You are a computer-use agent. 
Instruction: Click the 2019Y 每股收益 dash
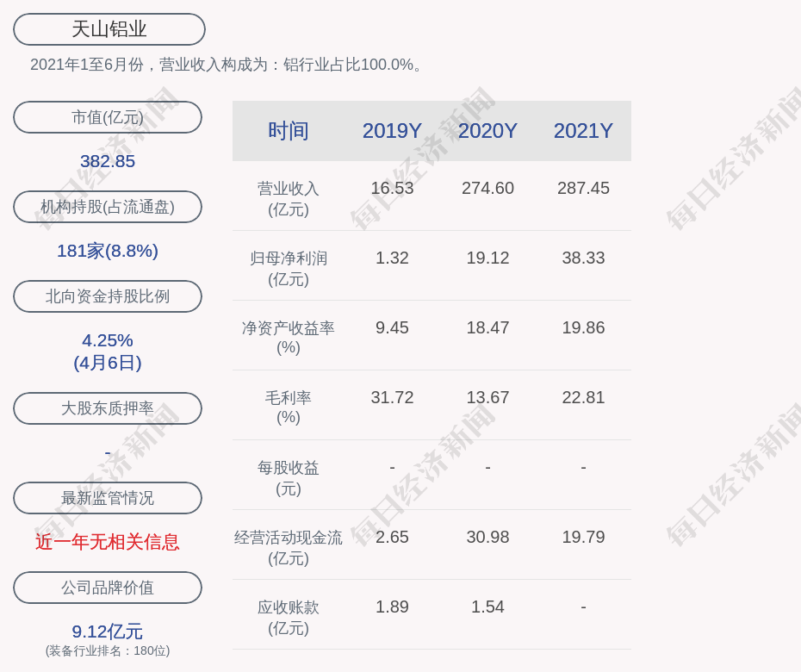393,467
